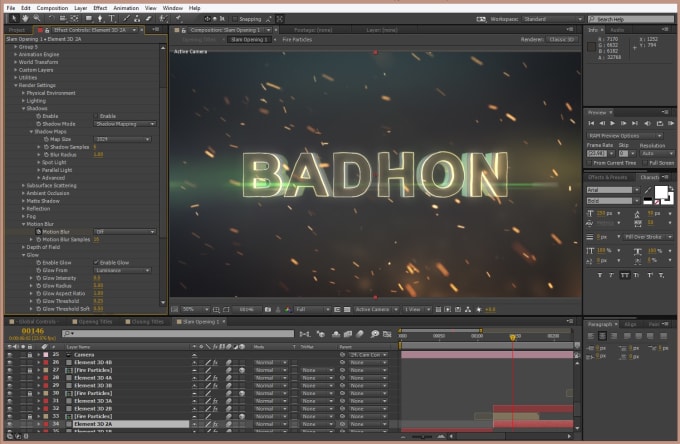Take a snapshot of the composition view
680x444 pixels.
click(268, 309)
